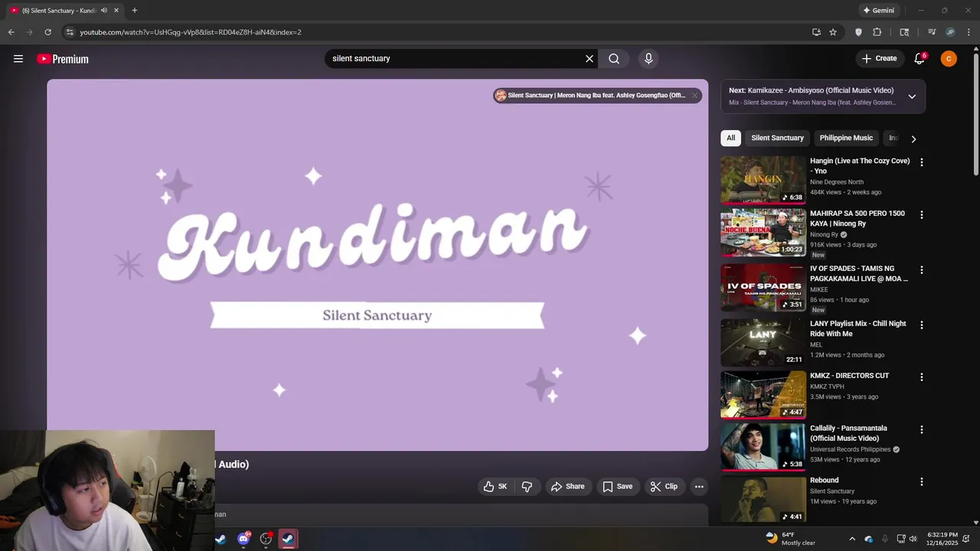Image resolution: width=980 pixels, height=551 pixels.
Task: Open options for Callalily - Pansamantala video
Action: 922,430
